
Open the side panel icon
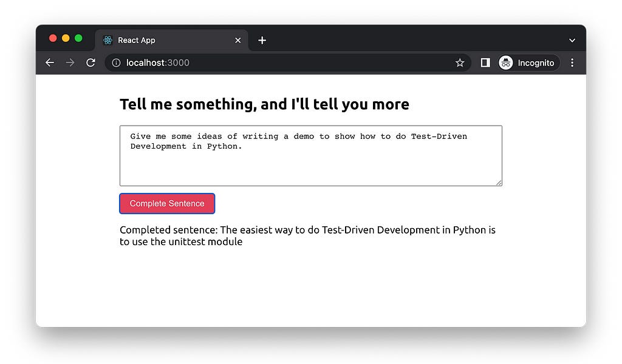pos(485,62)
